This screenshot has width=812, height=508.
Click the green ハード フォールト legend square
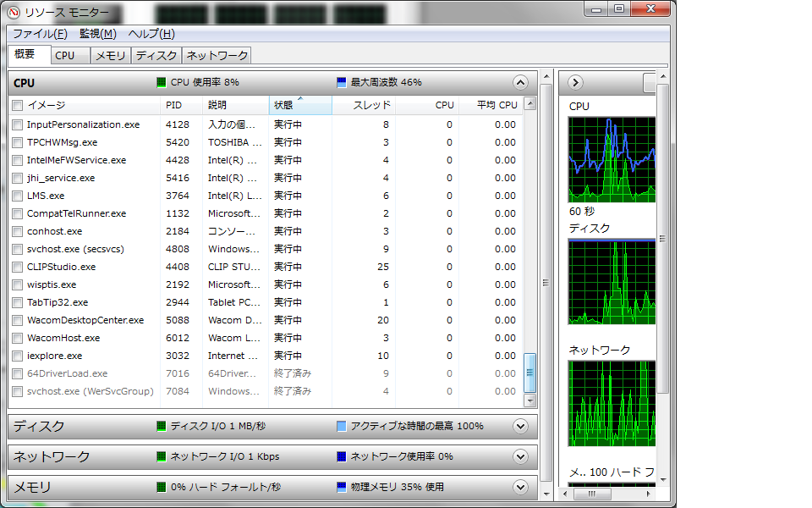coord(161,487)
